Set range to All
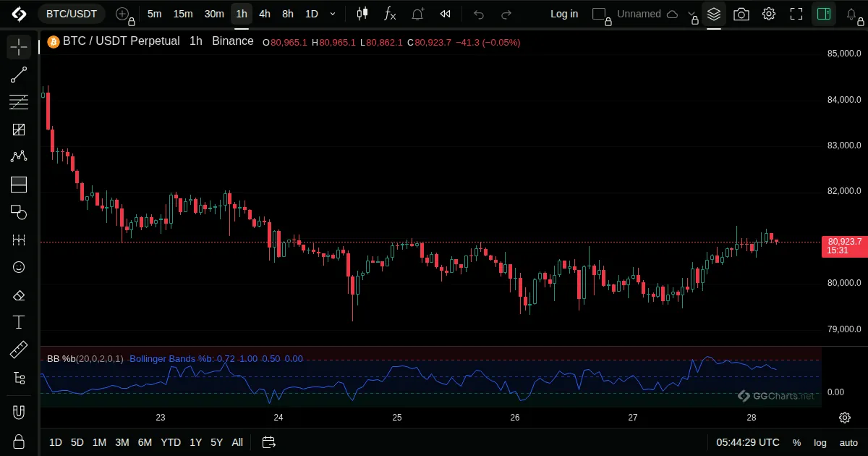 tap(237, 442)
